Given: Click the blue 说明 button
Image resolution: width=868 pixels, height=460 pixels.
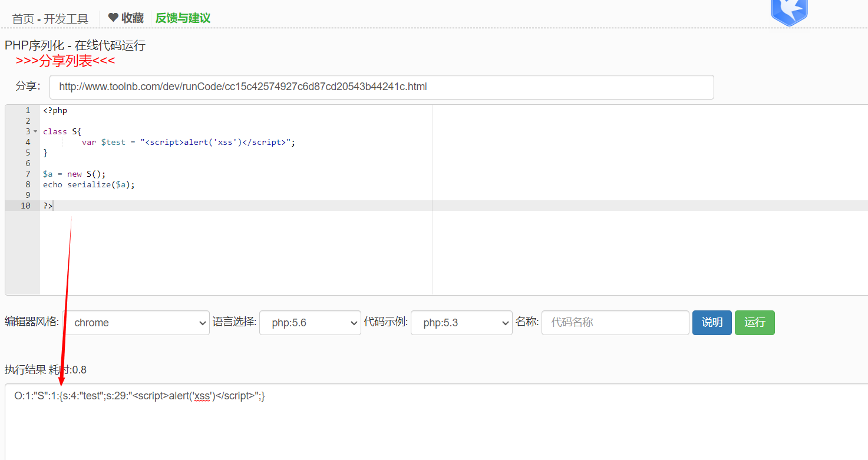Looking at the screenshot, I should click(712, 323).
